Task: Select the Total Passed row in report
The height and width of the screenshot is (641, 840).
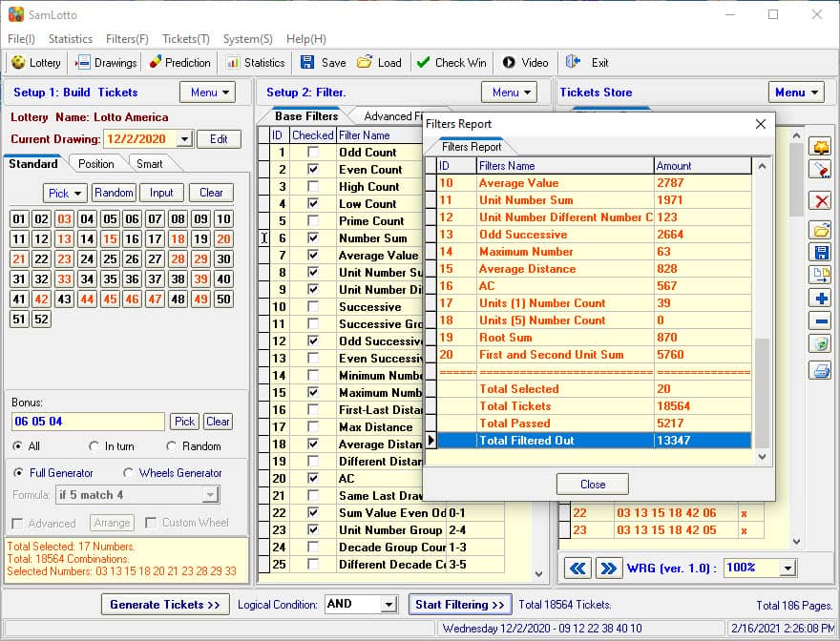Action: (x=595, y=424)
